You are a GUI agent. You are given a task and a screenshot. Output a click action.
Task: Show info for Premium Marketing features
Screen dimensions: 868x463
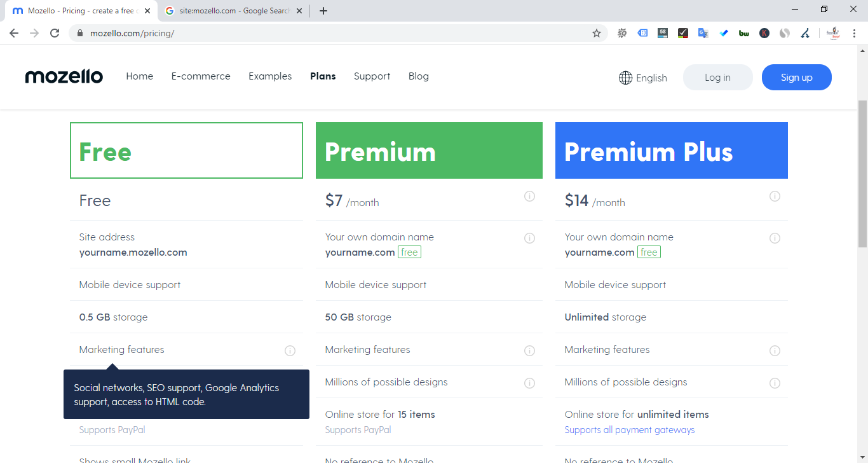(529, 350)
